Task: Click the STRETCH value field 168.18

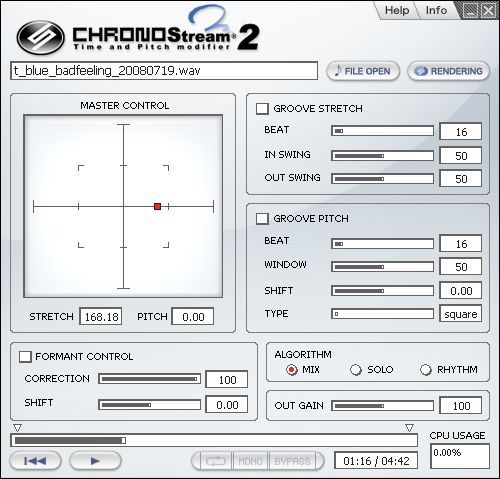Action: point(101,316)
